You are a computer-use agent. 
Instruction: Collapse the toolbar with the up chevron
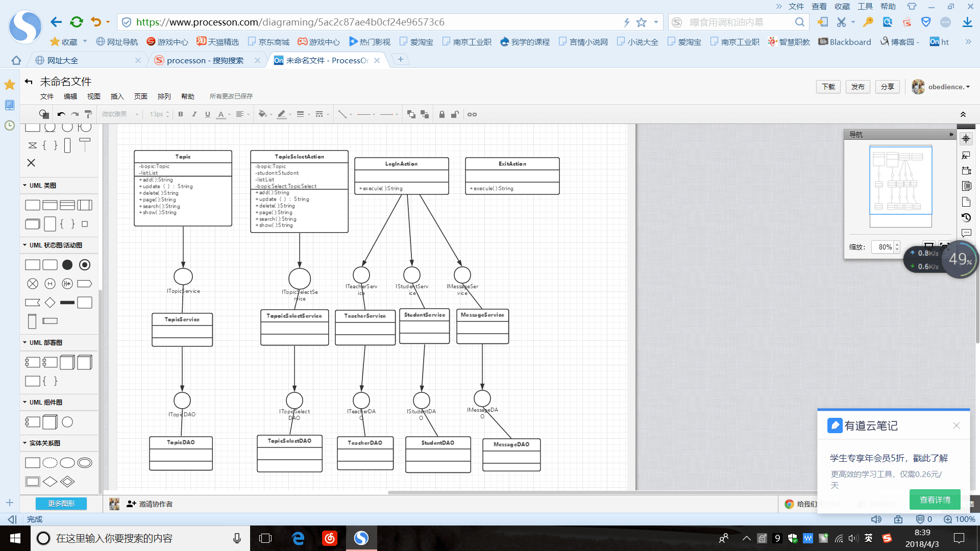(x=963, y=114)
